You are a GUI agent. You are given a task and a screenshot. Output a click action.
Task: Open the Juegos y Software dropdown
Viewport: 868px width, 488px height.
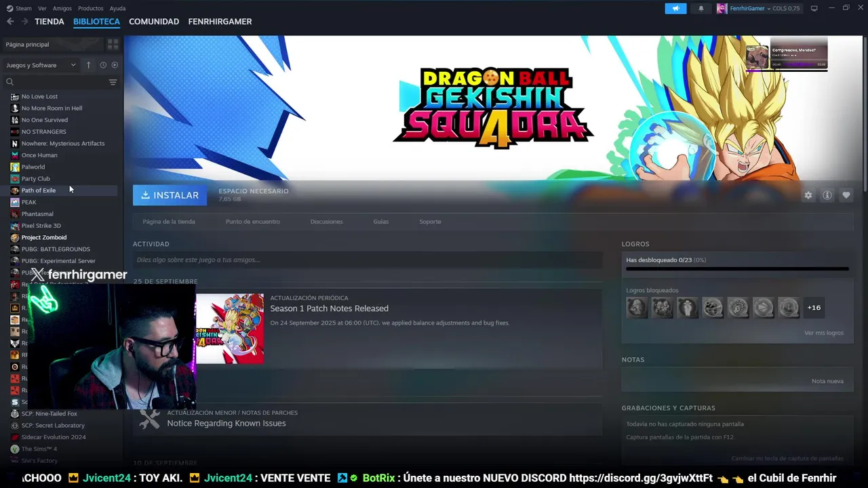(x=41, y=65)
